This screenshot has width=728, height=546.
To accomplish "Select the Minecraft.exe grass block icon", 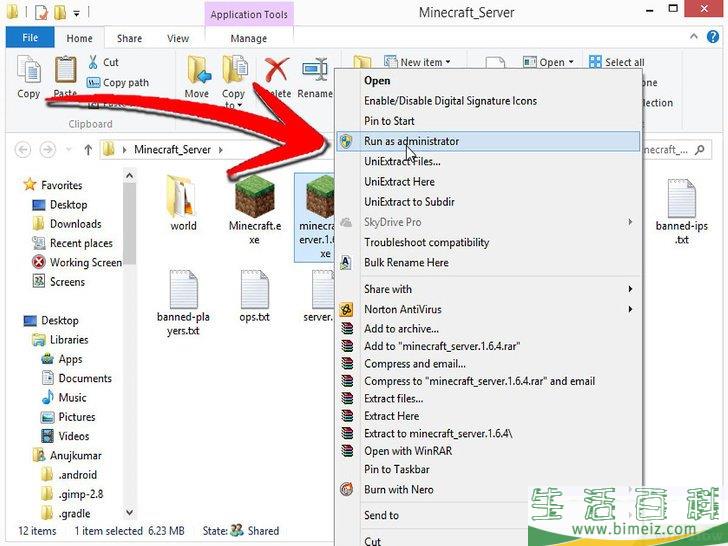I will tap(254, 197).
